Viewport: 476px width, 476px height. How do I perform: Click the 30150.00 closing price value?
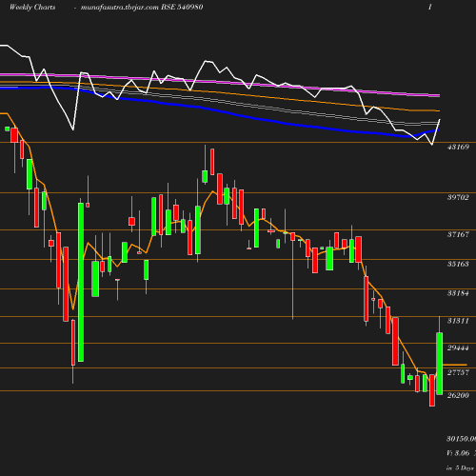[462, 439]
